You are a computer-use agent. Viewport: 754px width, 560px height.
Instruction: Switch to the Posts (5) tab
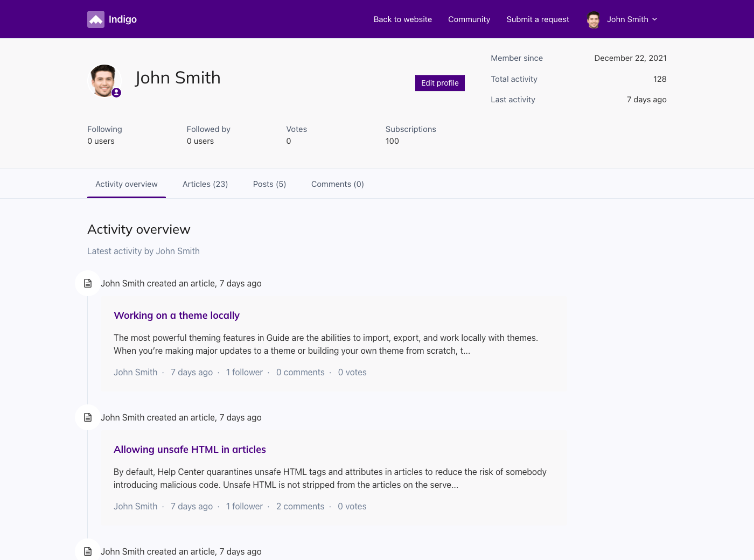[x=269, y=184]
